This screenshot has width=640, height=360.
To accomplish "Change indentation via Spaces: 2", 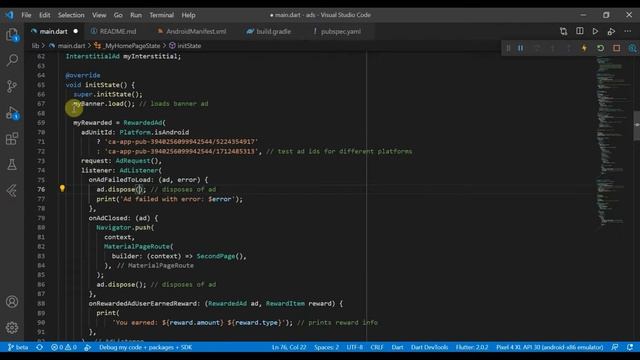I will coord(327,347).
